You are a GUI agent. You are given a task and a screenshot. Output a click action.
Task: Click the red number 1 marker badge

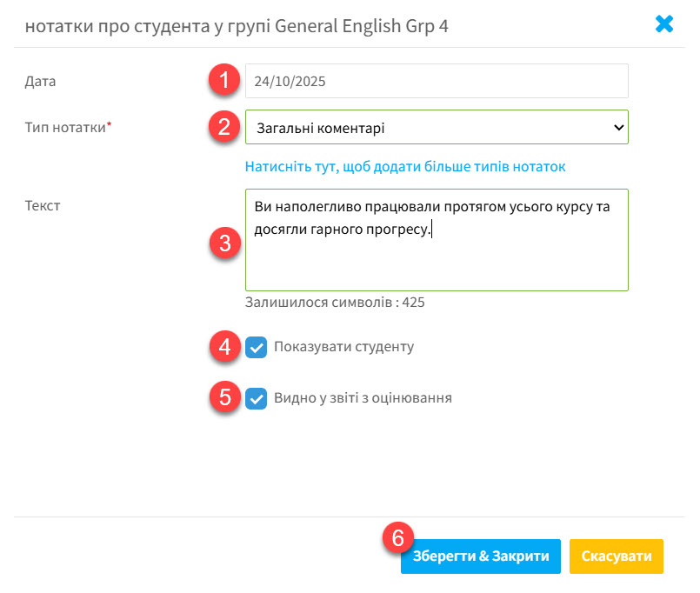(x=223, y=81)
